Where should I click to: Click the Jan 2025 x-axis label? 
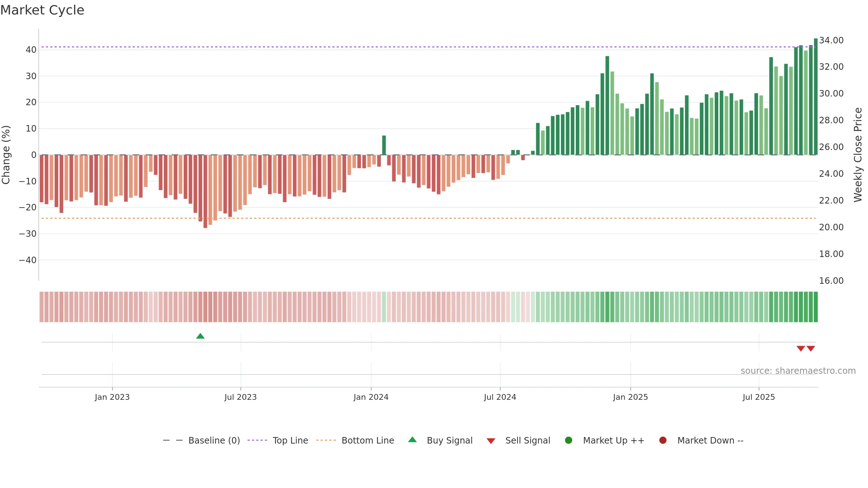630,397
